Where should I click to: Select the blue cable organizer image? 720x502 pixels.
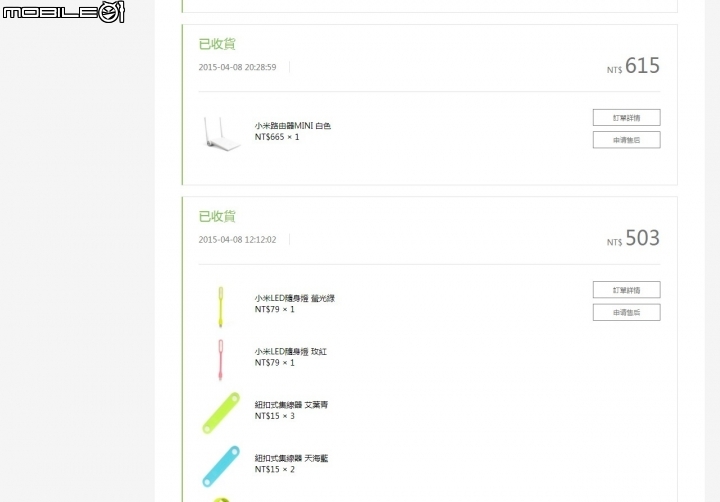pyautogui.click(x=221, y=465)
